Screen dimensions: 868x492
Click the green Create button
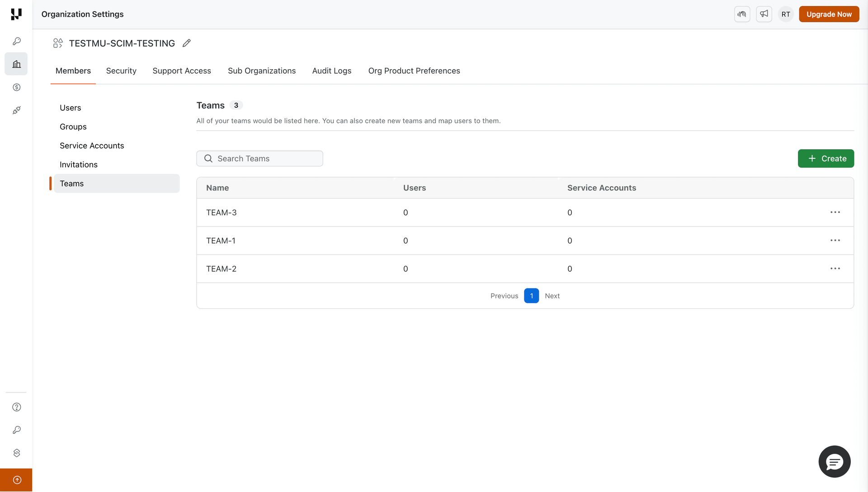[x=826, y=158]
